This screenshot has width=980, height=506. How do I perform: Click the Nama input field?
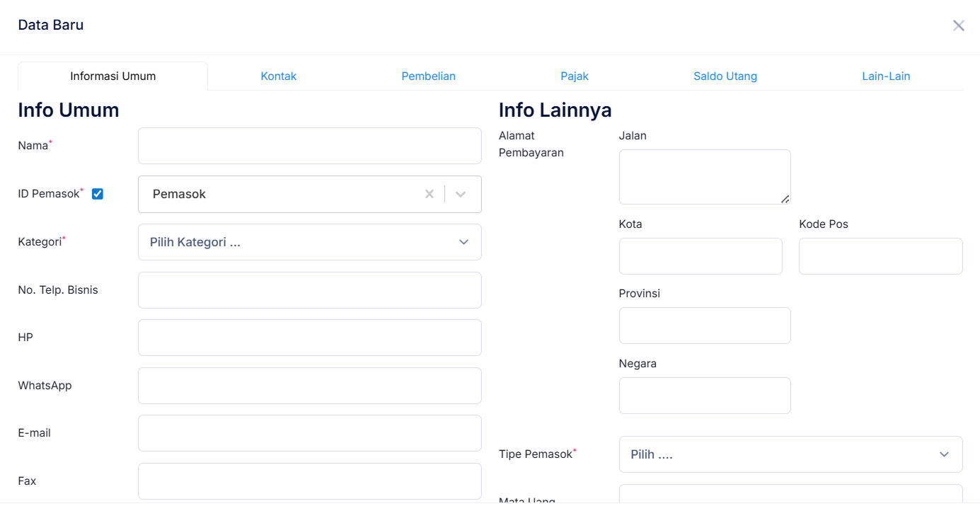tap(309, 146)
